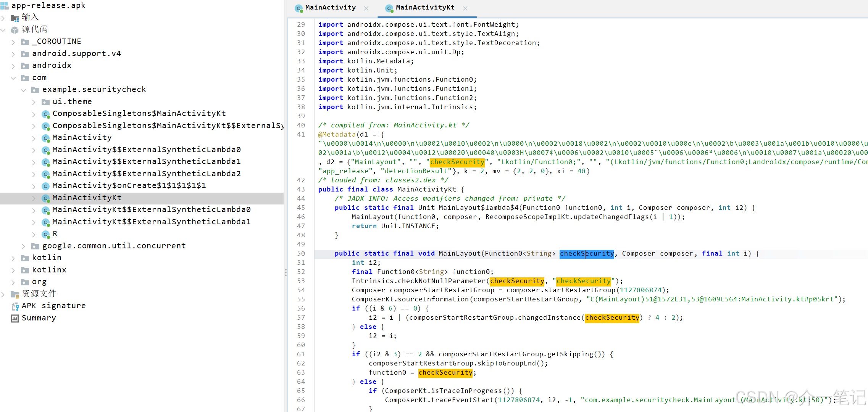
Task: Expand the kotlinx package node
Action: tap(13, 270)
